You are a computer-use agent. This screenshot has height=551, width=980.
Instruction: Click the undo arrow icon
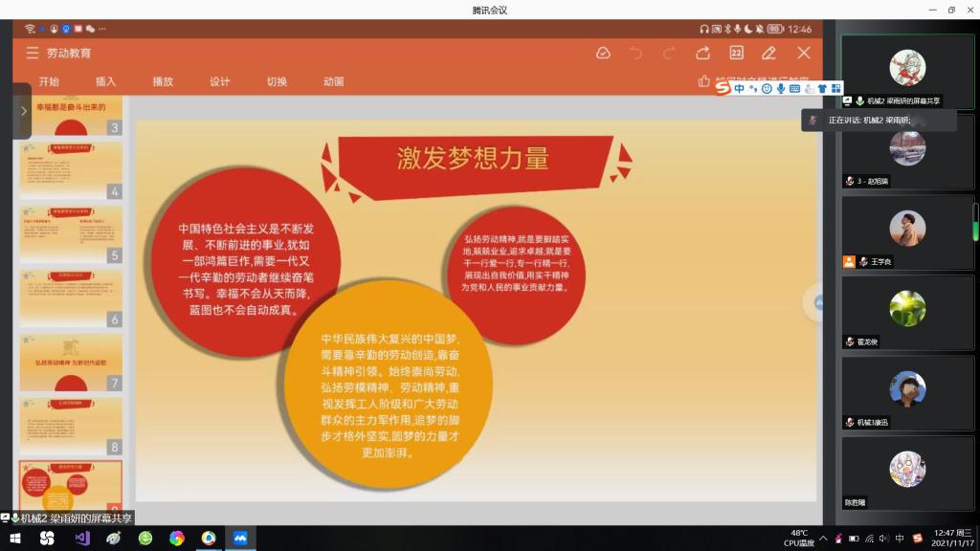coord(635,54)
